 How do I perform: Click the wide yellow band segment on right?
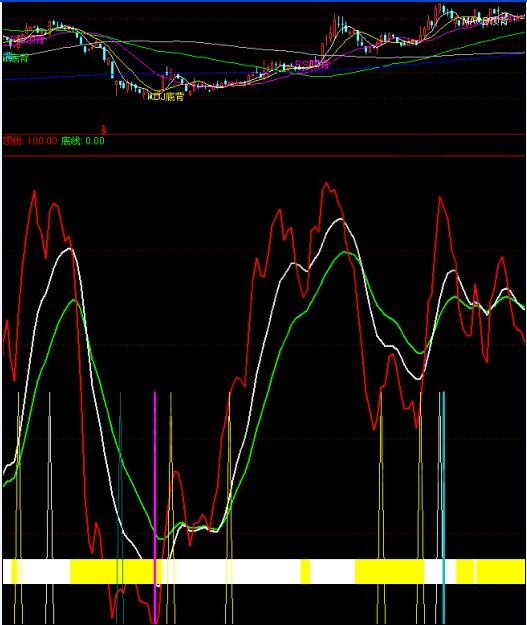coord(389,572)
